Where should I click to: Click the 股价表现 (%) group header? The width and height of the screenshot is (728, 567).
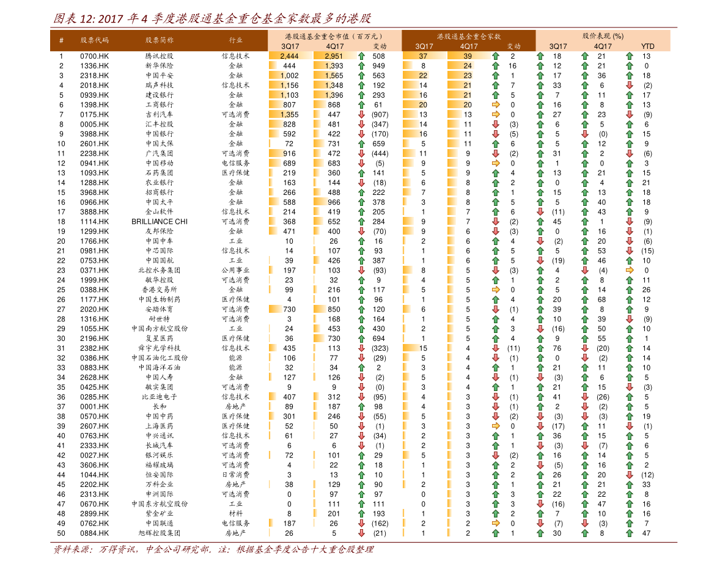[603, 36]
